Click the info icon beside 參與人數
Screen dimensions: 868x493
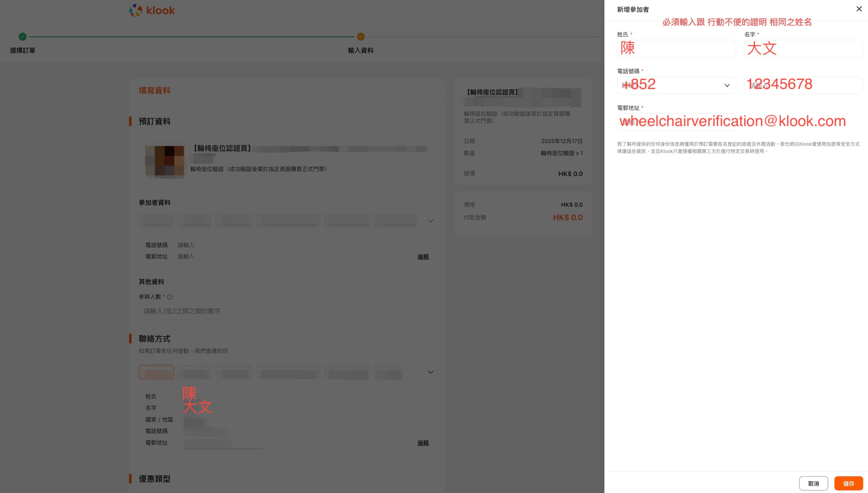point(170,297)
